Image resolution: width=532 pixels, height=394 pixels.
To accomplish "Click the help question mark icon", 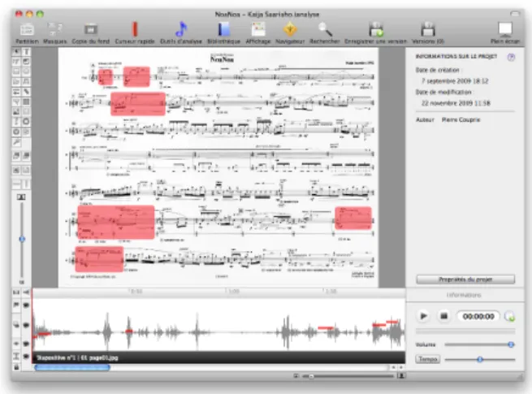I will [x=511, y=58].
